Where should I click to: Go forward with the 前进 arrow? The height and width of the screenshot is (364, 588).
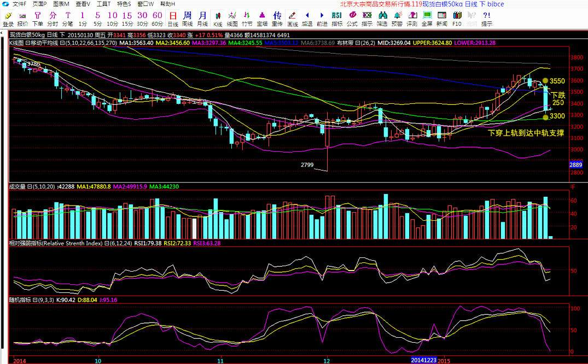(x=322, y=19)
